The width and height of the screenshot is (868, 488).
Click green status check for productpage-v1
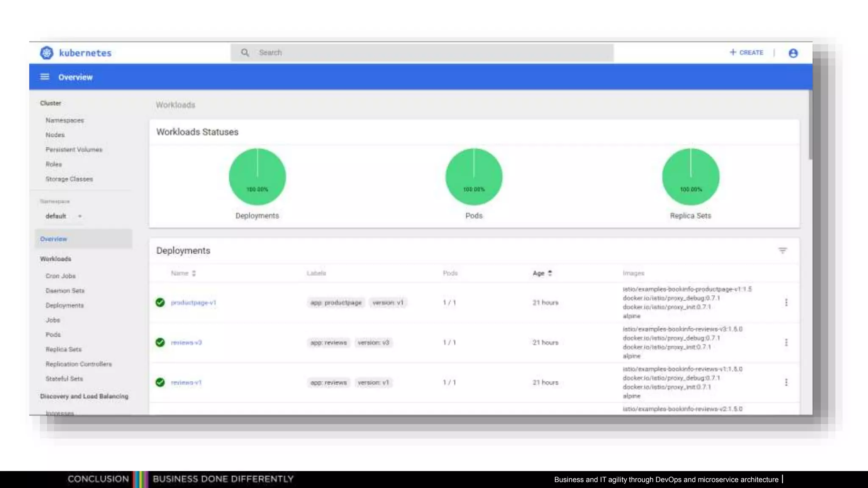point(160,302)
